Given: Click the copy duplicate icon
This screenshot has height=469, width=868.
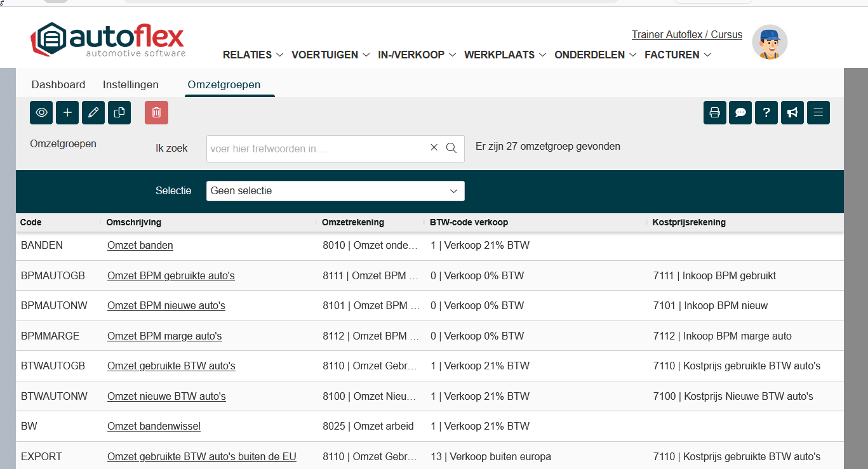Looking at the screenshot, I should [119, 113].
